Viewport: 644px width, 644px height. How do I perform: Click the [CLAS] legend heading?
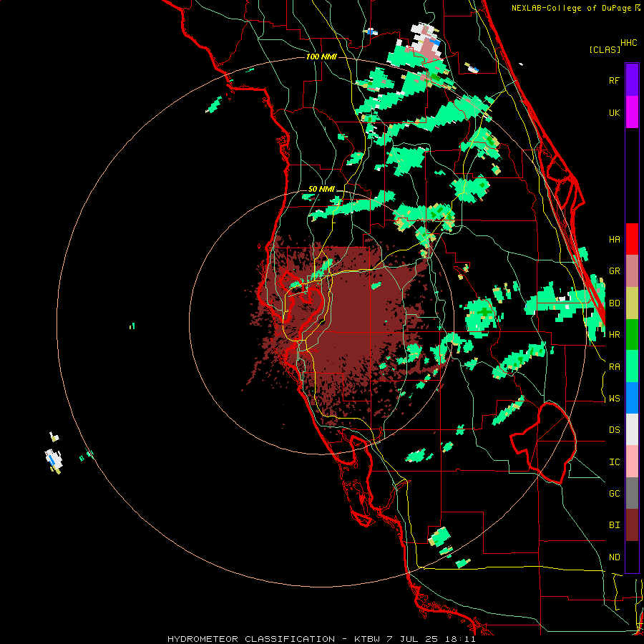tap(605, 49)
